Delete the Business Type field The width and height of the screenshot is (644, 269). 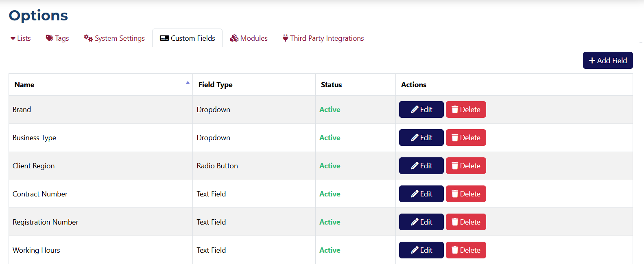[x=466, y=138]
